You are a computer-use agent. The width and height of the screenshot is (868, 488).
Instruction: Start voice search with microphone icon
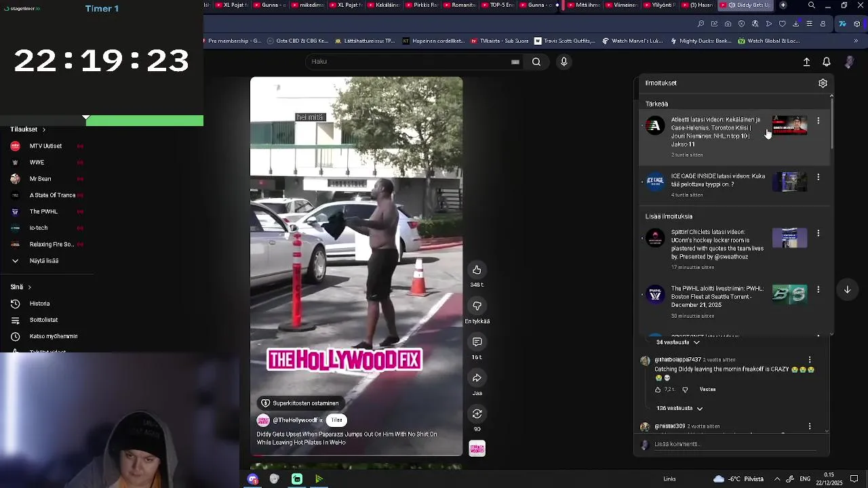point(564,62)
